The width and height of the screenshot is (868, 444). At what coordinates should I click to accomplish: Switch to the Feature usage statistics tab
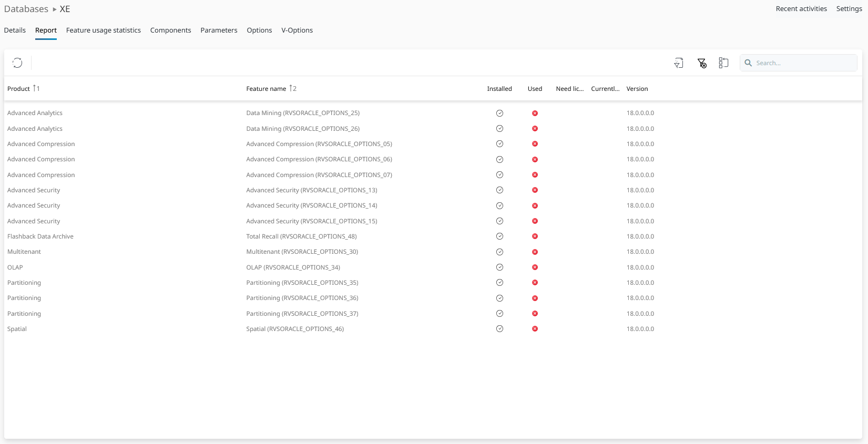pyautogui.click(x=103, y=30)
